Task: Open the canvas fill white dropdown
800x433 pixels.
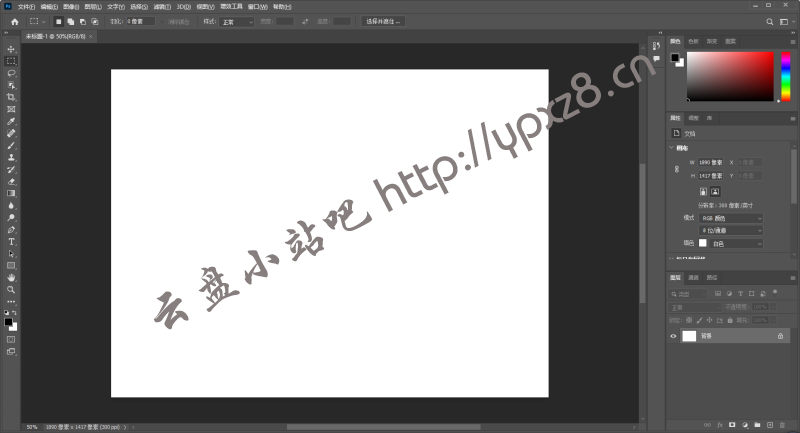Action: [x=736, y=244]
